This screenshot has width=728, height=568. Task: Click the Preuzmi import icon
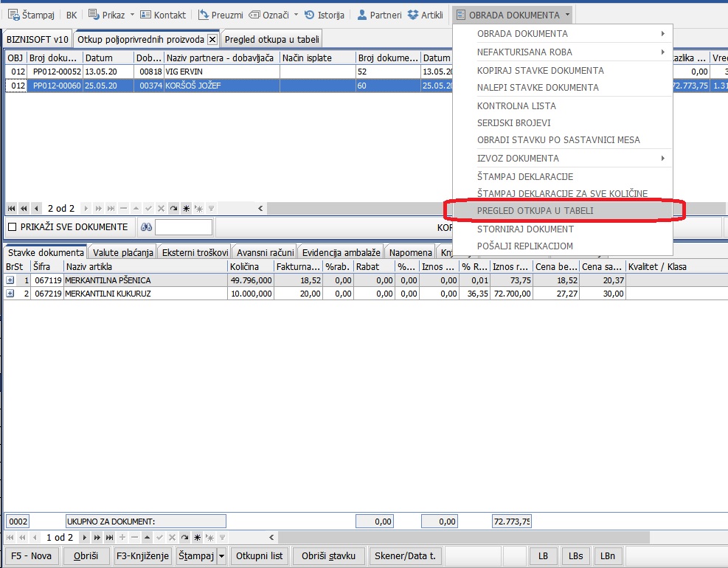[203, 15]
